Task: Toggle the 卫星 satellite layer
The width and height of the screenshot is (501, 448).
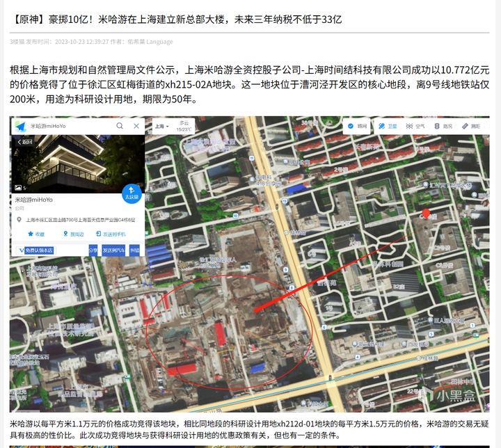Action: (x=388, y=126)
